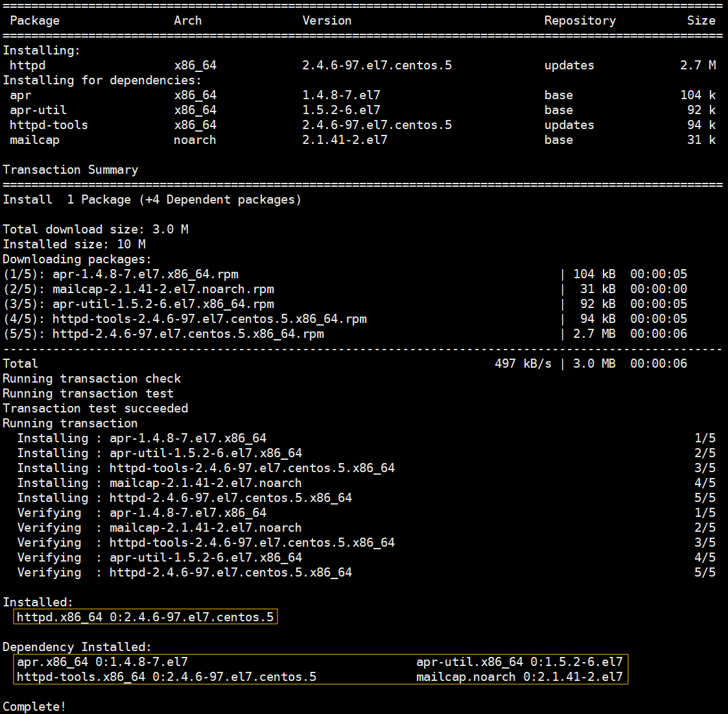Viewport: 728px width, 714px height.
Task: Click size '2.7 M' in httpd row
Action: [698, 65]
